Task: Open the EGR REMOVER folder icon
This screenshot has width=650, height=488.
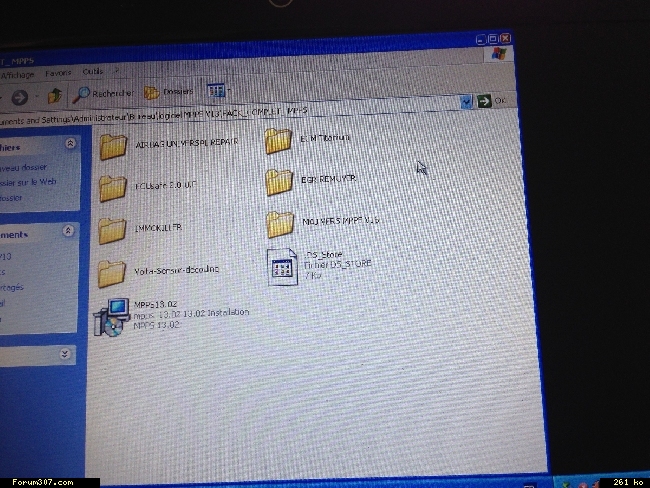Action: point(279,182)
